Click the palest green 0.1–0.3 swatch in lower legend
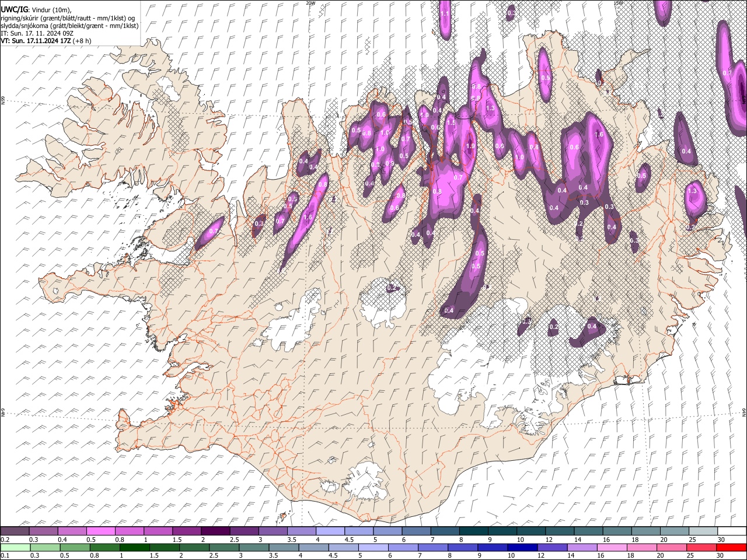Screen dimensions: 747x560 (x=15, y=547)
